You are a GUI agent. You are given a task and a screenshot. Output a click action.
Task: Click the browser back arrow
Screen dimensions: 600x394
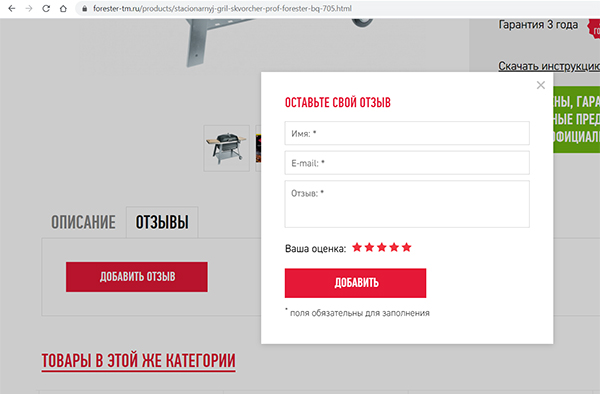12,8
